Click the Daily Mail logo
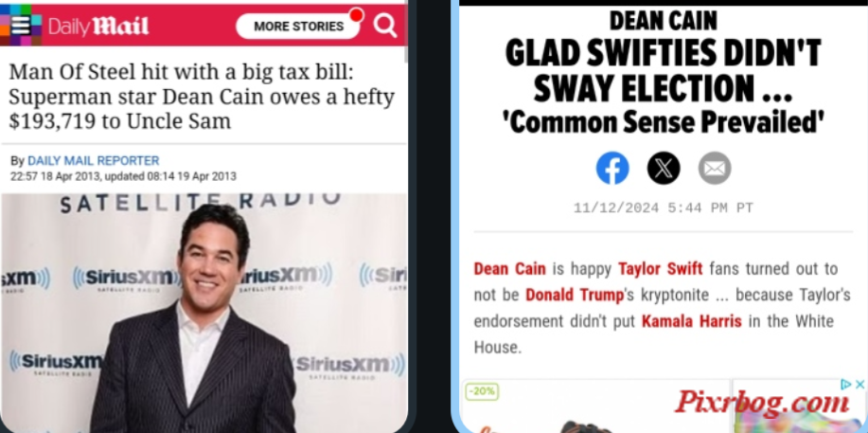868x433 pixels. coord(98,26)
